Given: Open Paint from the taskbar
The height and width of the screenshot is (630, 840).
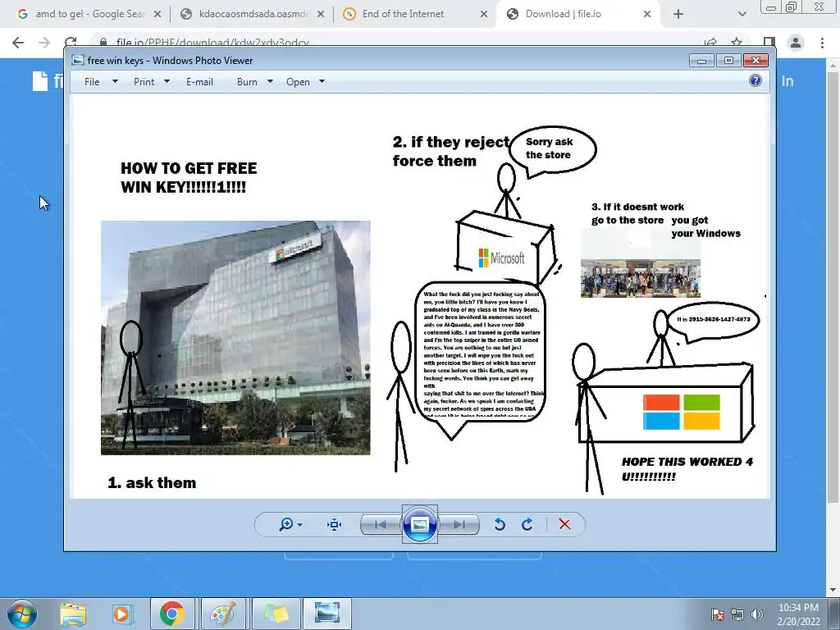Looking at the screenshot, I should pyautogui.click(x=223, y=614).
